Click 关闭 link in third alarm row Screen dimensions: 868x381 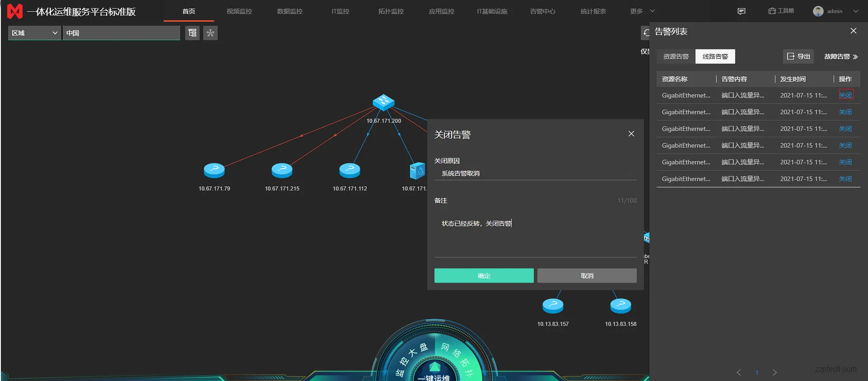tap(845, 129)
